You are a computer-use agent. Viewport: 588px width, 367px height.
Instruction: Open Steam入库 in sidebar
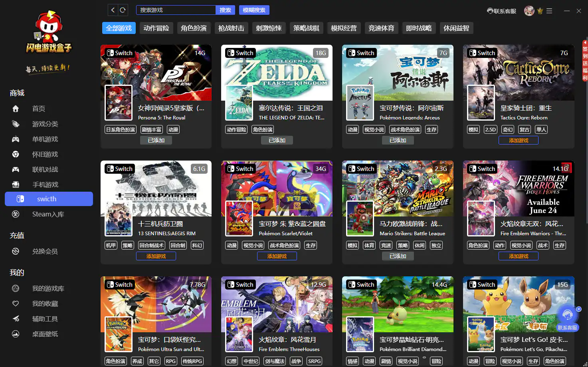(x=49, y=214)
